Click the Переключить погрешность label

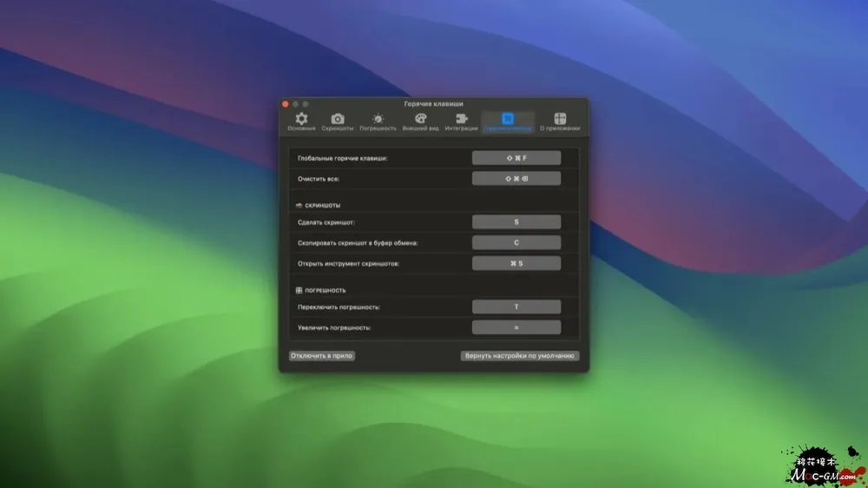pos(339,307)
